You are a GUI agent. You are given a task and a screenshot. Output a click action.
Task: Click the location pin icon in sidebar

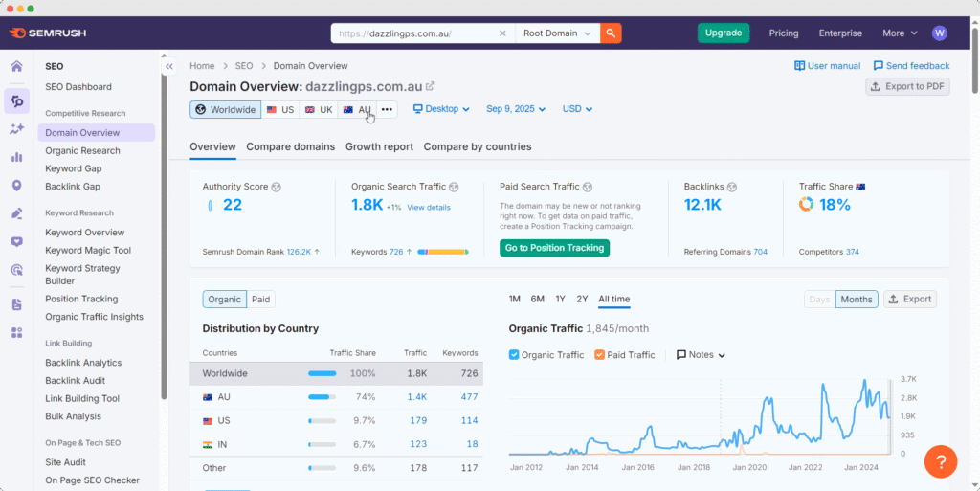[x=16, y=186]
